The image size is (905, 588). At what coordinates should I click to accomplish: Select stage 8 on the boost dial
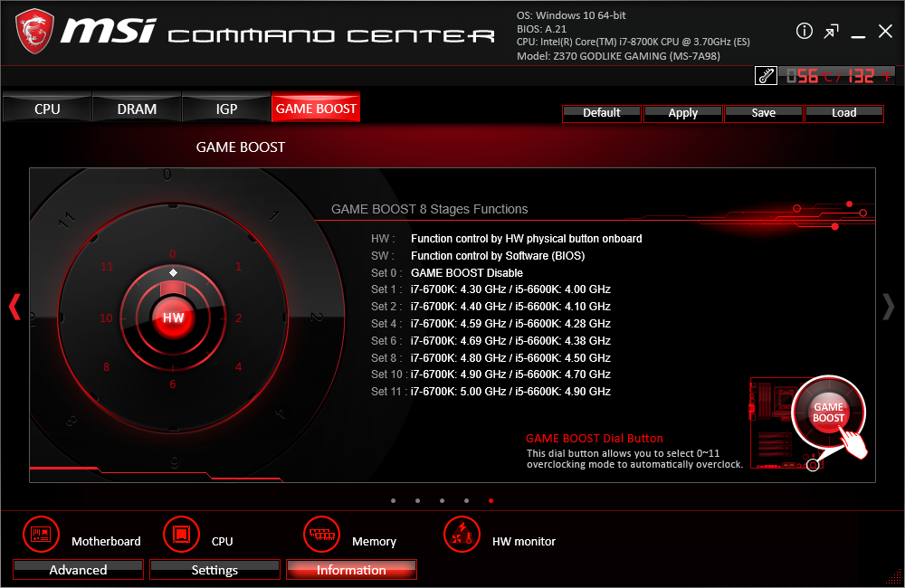click(106, 367)
